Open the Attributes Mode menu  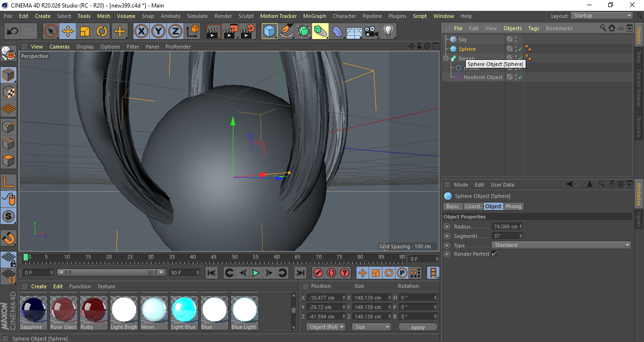click(x=461, y=185)
